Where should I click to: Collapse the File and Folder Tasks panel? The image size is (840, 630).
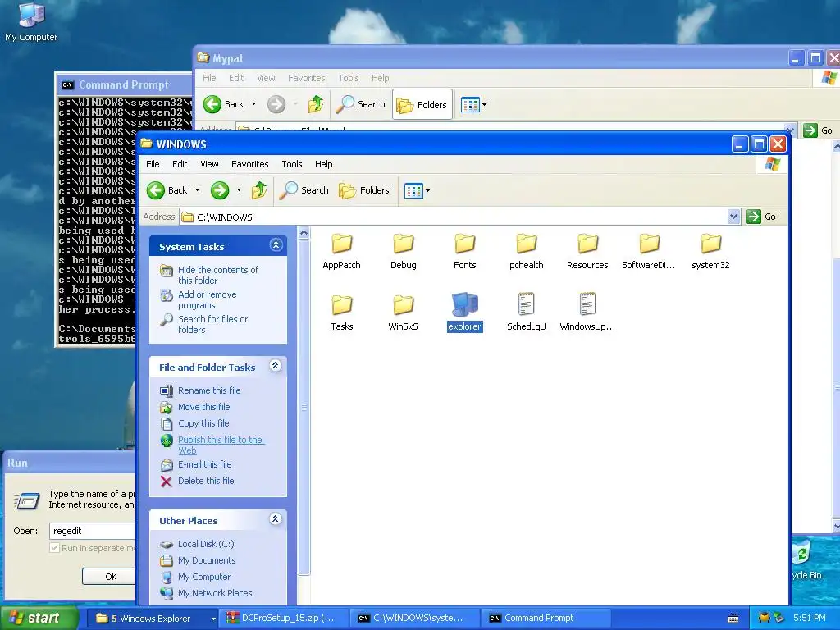click(276, 366)
